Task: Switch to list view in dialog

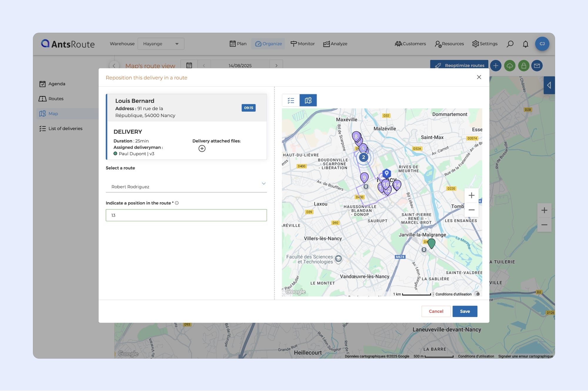Action: [291, 100]
